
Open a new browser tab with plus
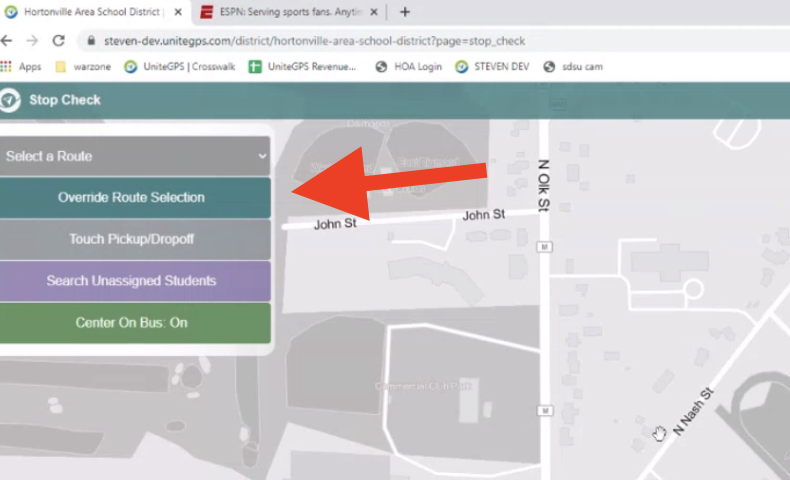405,12
